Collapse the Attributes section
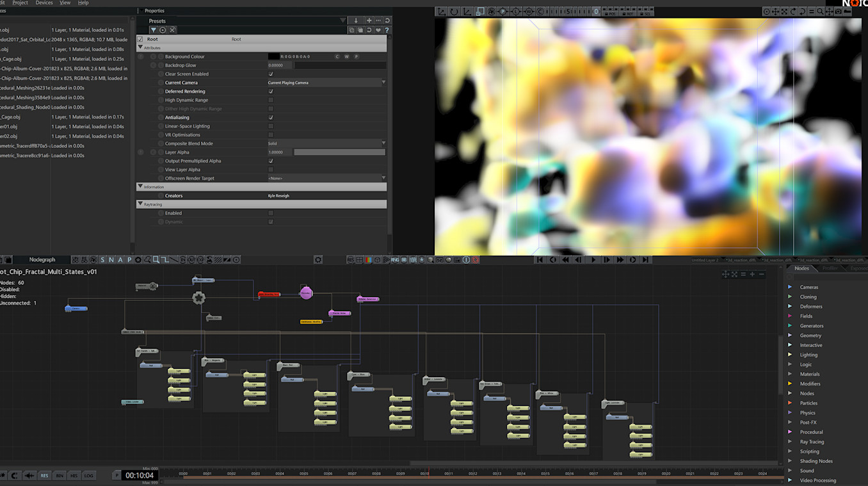The image size is (868, 486). [141, 48]
